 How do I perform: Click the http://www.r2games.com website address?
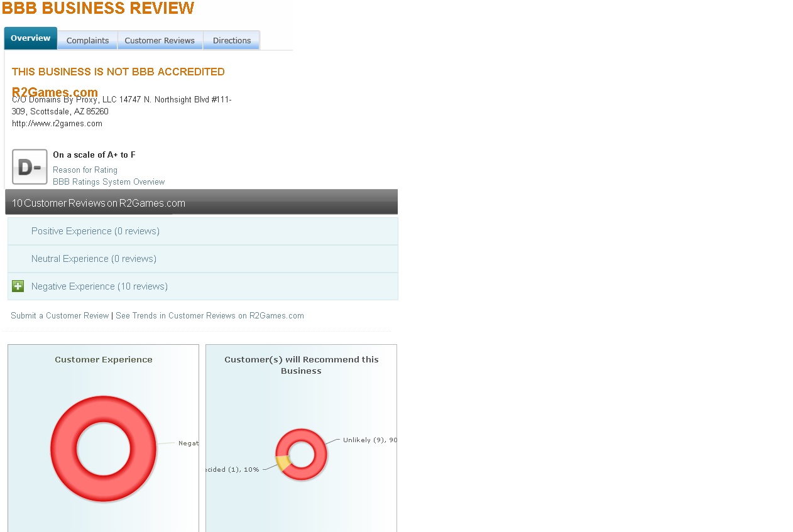click(57, 124)
